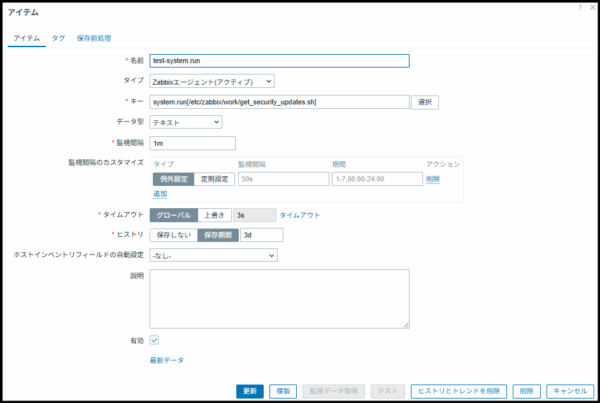
Task: Click the help question mark icon
Action: point(579,7)
